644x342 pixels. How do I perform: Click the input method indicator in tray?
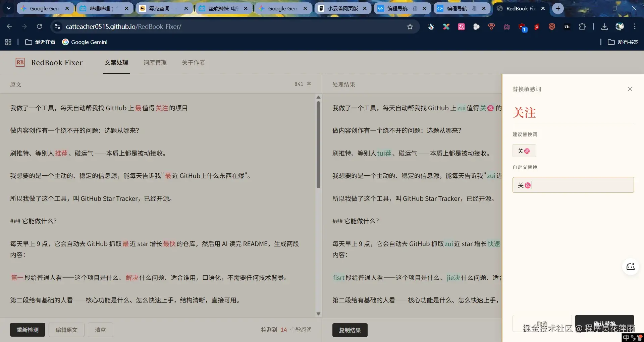coord(627,338)
